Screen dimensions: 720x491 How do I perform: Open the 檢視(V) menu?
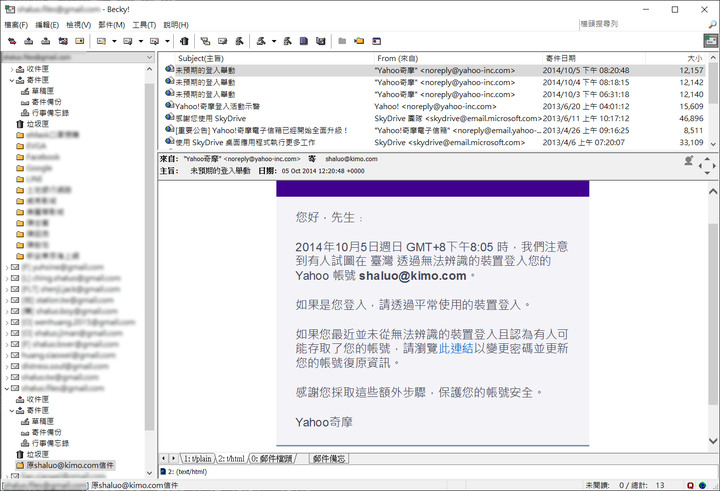(79, 25)
